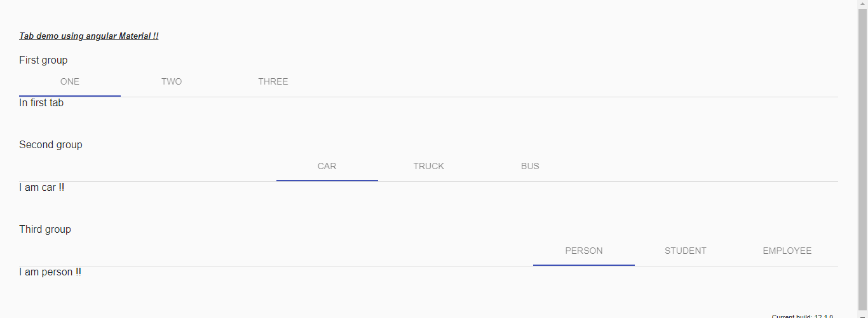Click the 'Tab demo using angular Material' heading
Image resolution: width=868 pixels, height=318 pixels.
click(89, 36)
